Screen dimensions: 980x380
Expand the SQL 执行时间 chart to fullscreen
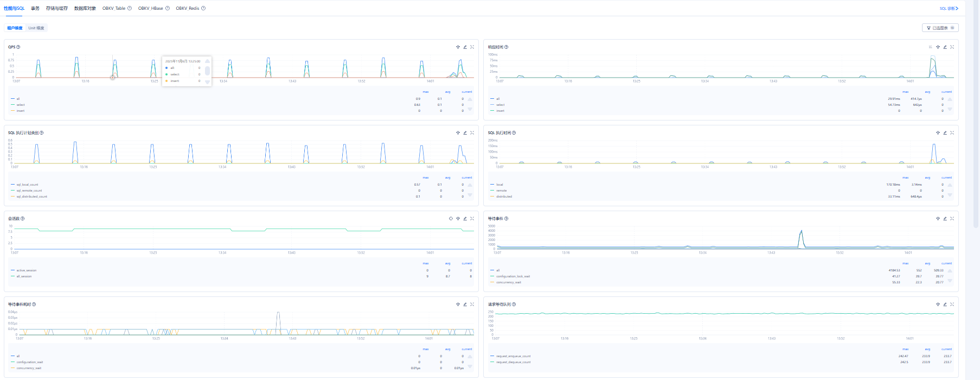tap(952, 133)
